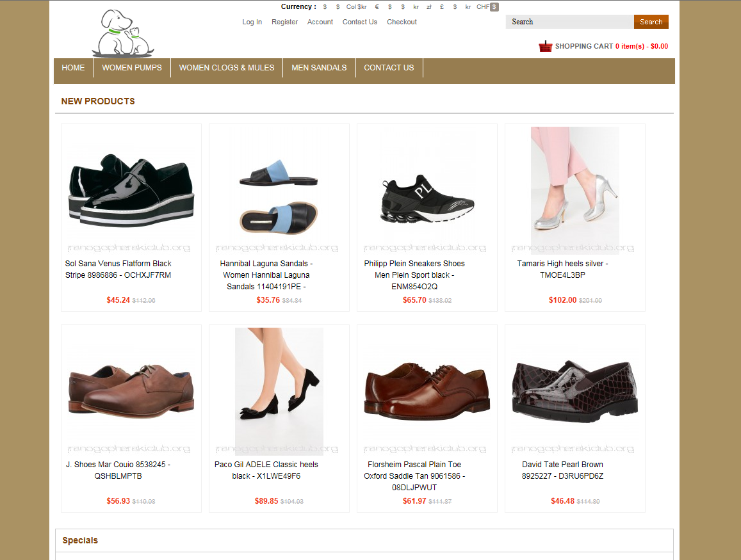The width and height of the screenshot is (741, 560).
Task: Open CONTACT US in the brown navigation bar
Action: point(389,68)
